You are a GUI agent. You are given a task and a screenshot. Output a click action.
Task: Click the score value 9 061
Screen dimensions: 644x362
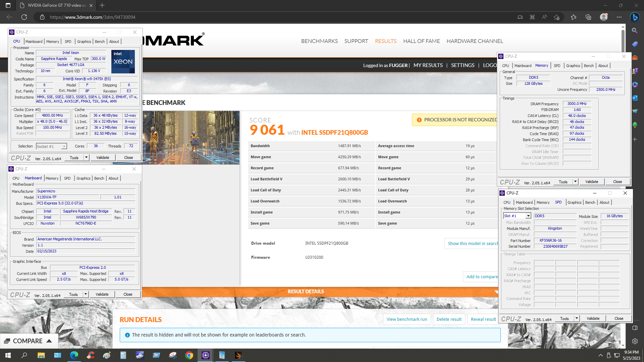267,130
